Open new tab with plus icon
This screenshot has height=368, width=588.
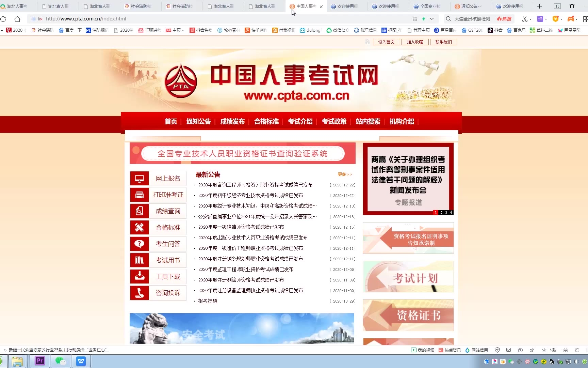539,6
